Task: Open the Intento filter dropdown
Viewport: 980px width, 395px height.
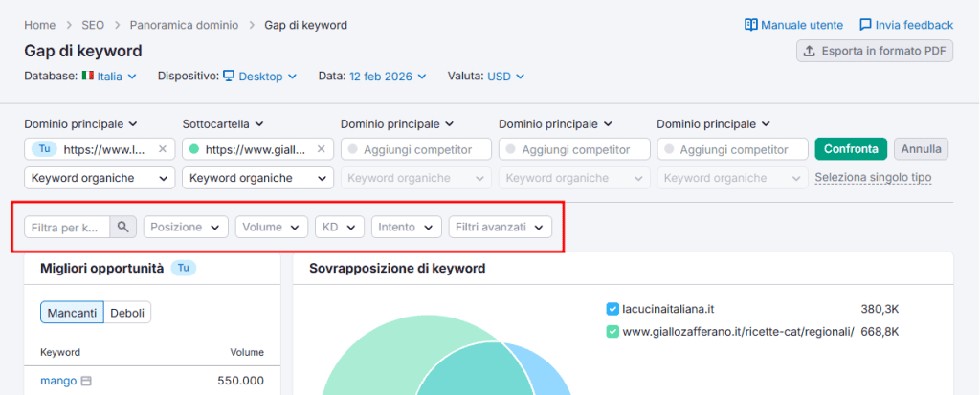Action: [x=406, y=227]
